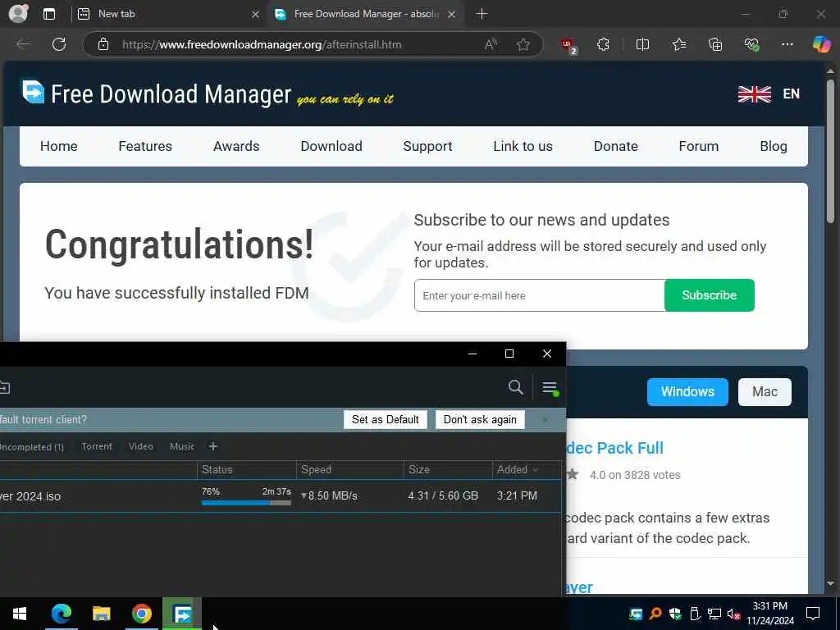
Task: Open a new browser tab with plus
Action: pos(482,14)
